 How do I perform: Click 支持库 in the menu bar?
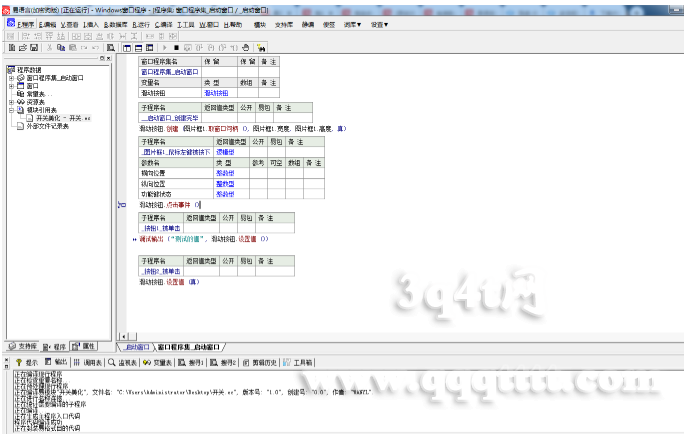(284, 25)
